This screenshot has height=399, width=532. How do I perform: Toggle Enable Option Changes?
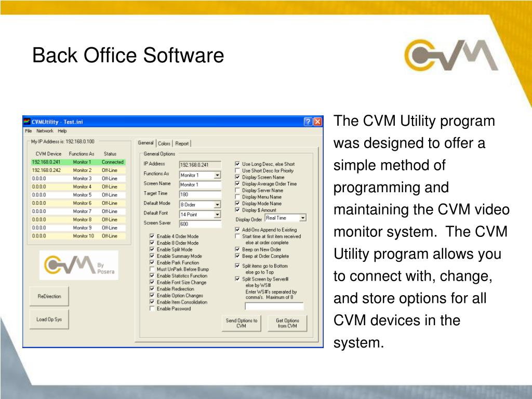[x=152, y=295]
